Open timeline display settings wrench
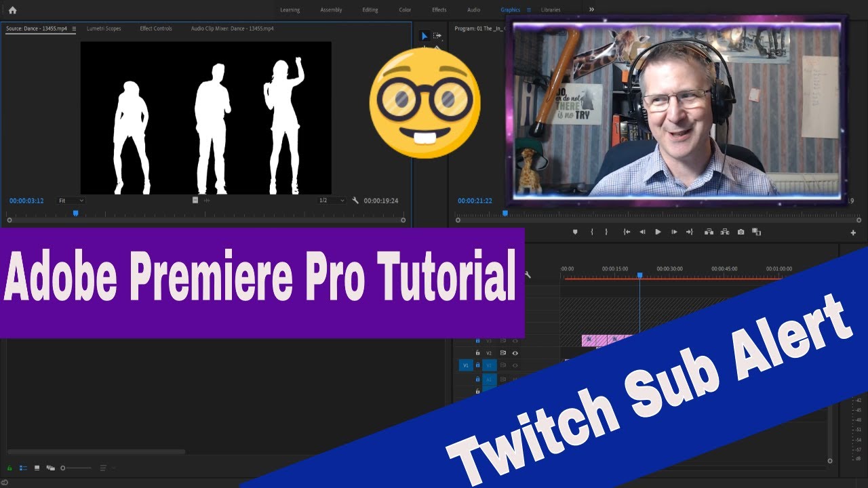The image size is (868, 488). click(528, 274)
